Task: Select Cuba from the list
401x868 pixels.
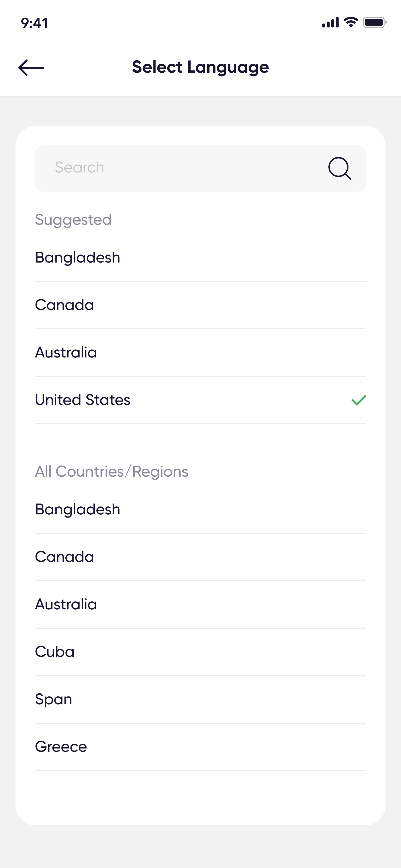Action: click(55, 652)
